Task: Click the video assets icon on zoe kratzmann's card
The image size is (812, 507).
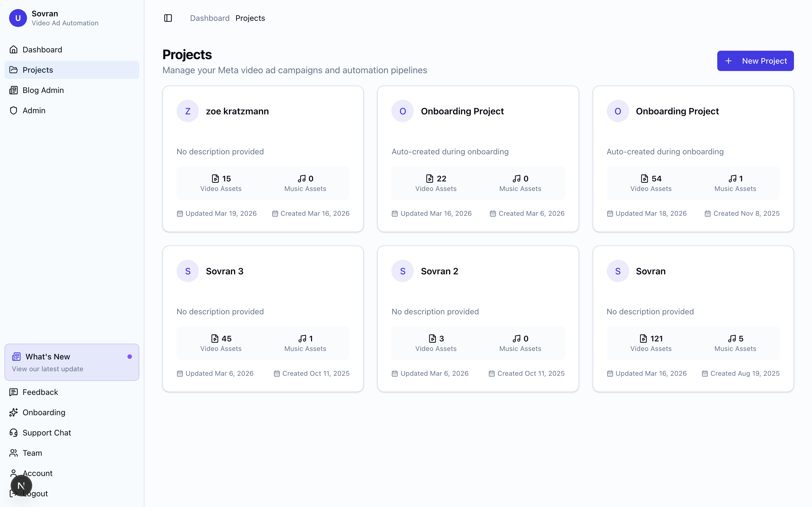Action: (216, 178)
